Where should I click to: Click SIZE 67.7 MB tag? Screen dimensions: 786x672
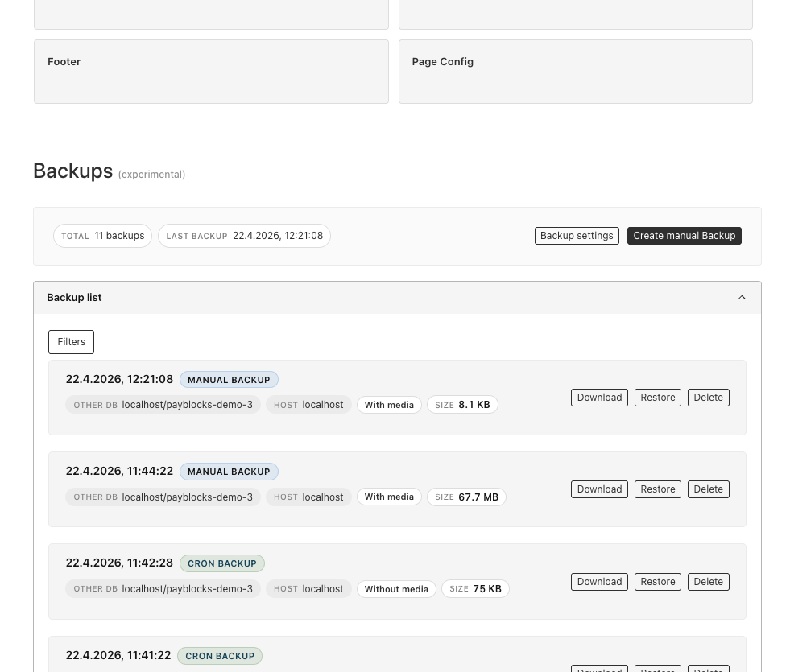pyautogui.click(x=467, y=497)
